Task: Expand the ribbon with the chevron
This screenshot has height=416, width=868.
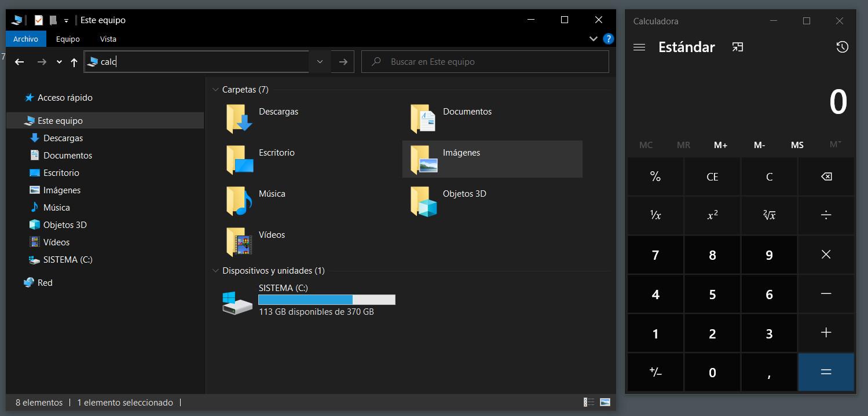Action: [x=593, y=39]
